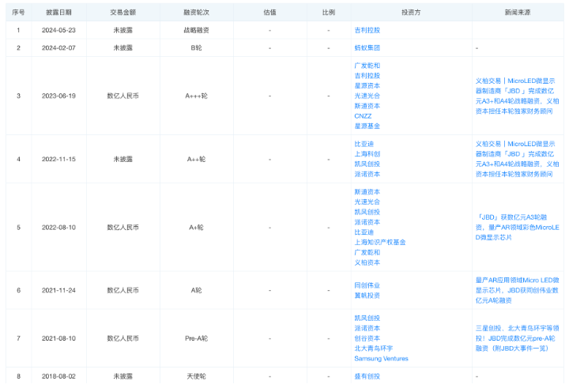Open 派诺资本 in the 2022-08-10 row
Screen dimensions: 569x392
point(367,222)
